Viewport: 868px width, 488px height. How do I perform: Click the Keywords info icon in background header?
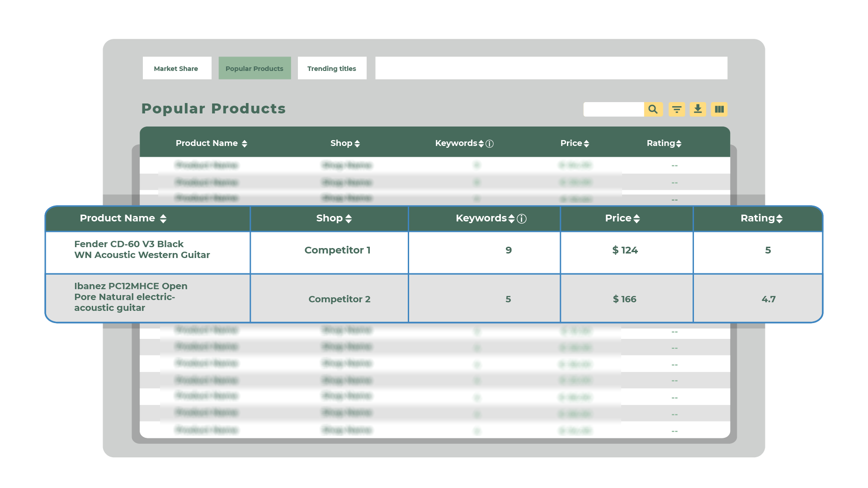pyautogui.click(x=490, y=144)
